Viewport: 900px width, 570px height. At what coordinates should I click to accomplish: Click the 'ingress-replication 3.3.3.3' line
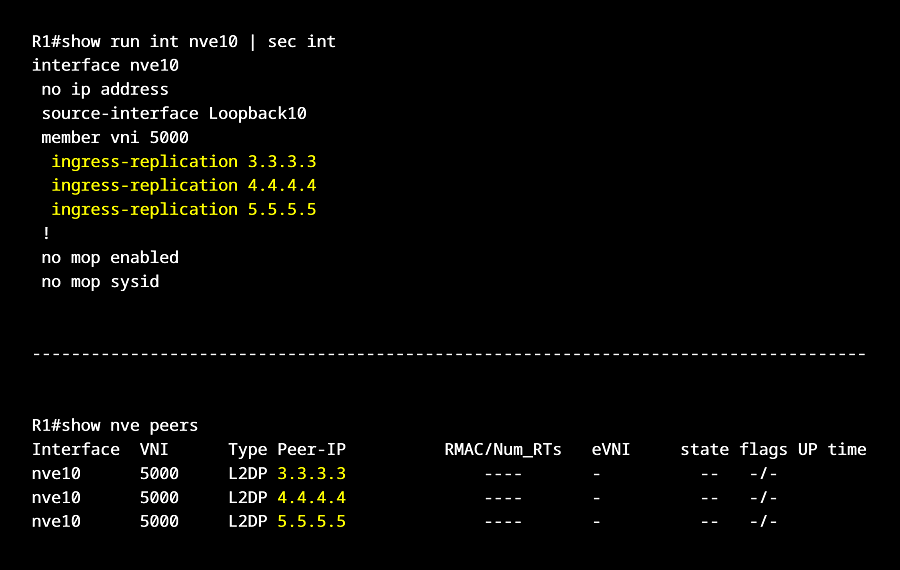point(184,161)
